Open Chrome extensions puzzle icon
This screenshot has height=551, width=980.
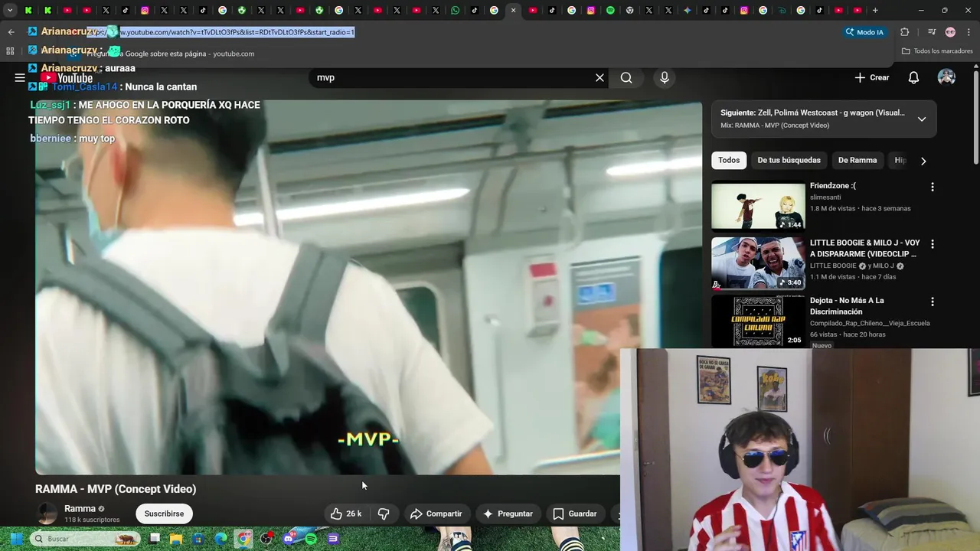905,32
